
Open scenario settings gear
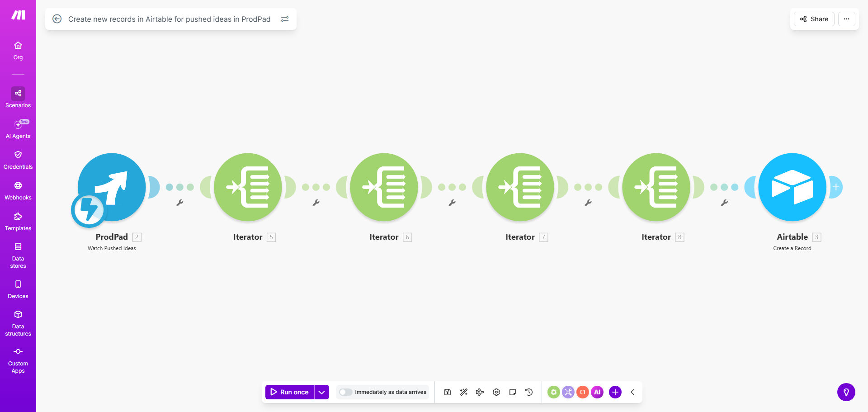[496, 392]
